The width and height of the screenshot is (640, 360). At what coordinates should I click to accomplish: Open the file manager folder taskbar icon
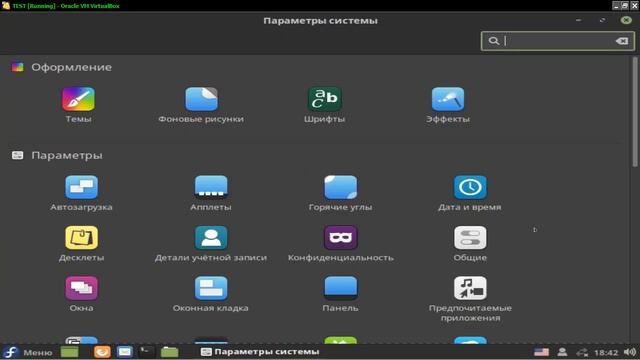pyautogui.click(x=169, y=352)
